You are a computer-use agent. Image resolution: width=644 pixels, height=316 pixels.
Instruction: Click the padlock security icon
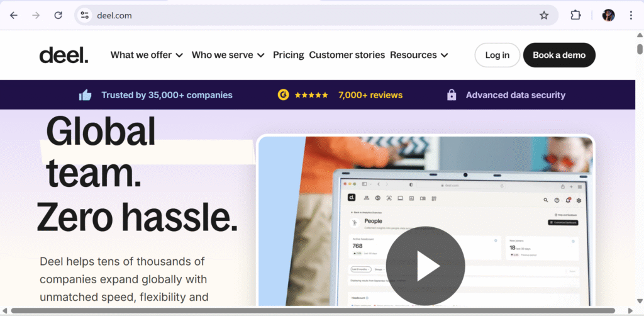tap(452, 95)
